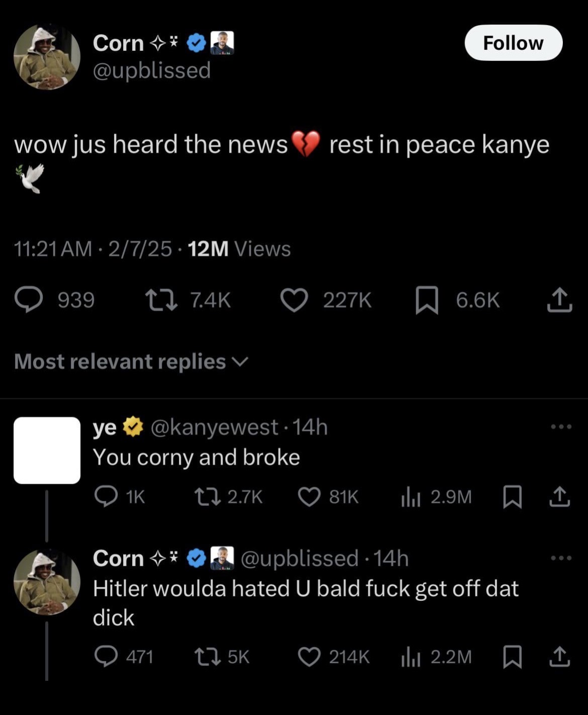Bookmark ye's 'You corny and broke' reply

click(512, 497)
